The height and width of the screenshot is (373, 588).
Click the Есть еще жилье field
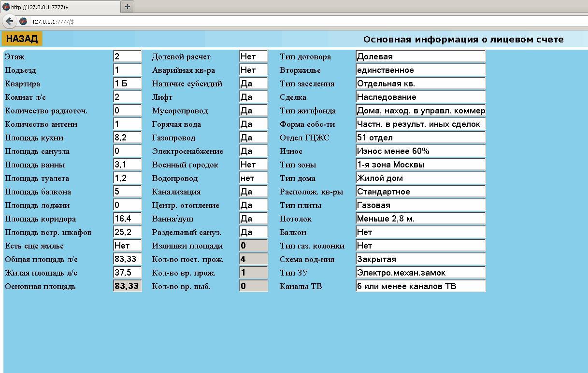128,246
